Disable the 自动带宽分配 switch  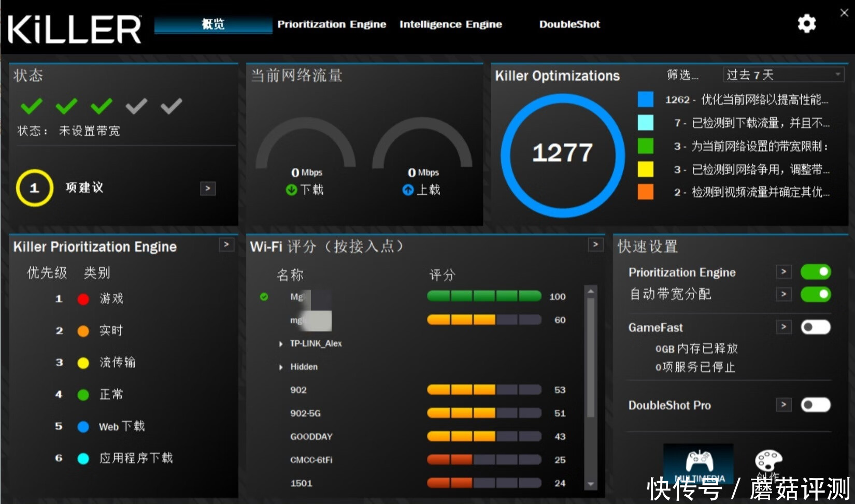point(816,294)
